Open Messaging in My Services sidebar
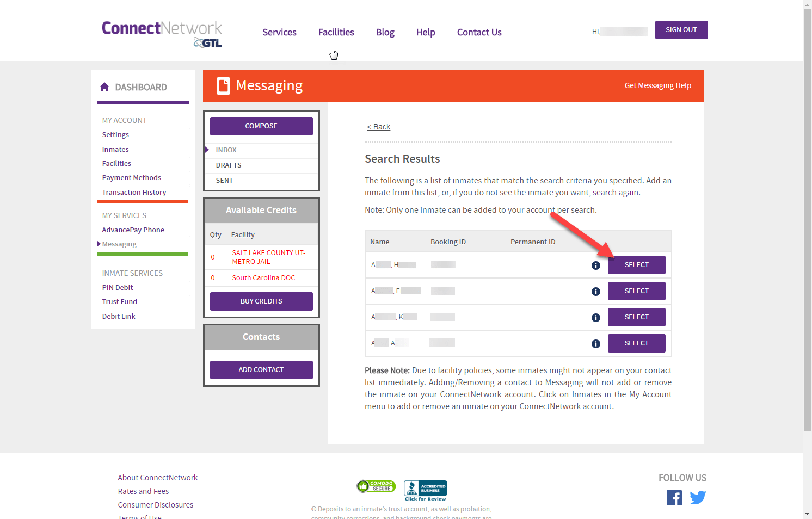The image size is (812, 519). (119, 244)
